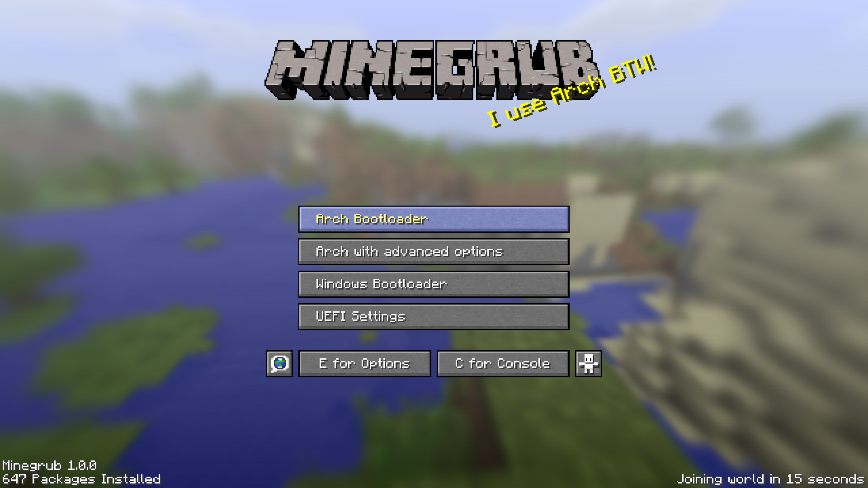The height and width of the screenshot is (488, 868).
Task: Press C for Console
Action: tap(503, 363)
